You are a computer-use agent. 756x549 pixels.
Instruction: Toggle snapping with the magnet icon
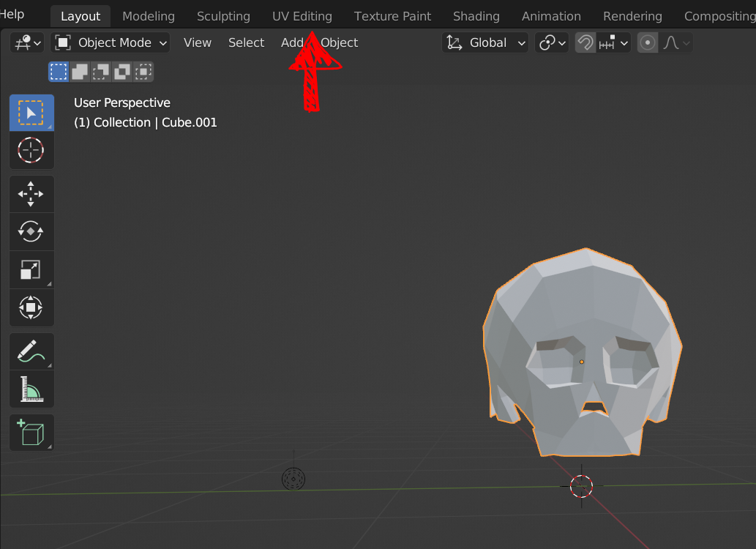click(x=585, y=42)
